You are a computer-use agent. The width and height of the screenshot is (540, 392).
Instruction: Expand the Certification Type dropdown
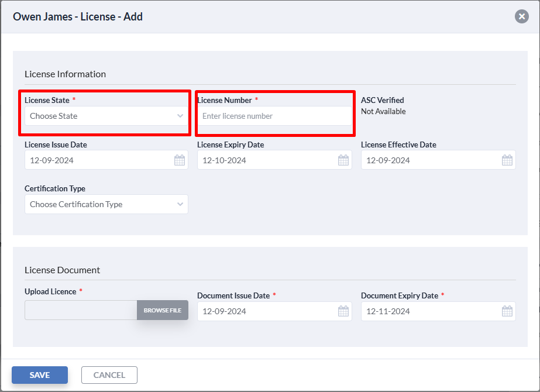pyautogui.click(x=106, y=204)
